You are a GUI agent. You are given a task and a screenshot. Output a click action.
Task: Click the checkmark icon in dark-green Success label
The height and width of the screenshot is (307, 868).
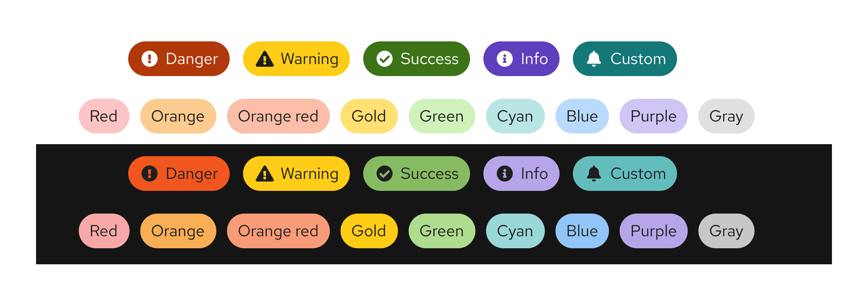tap(384, 59)
